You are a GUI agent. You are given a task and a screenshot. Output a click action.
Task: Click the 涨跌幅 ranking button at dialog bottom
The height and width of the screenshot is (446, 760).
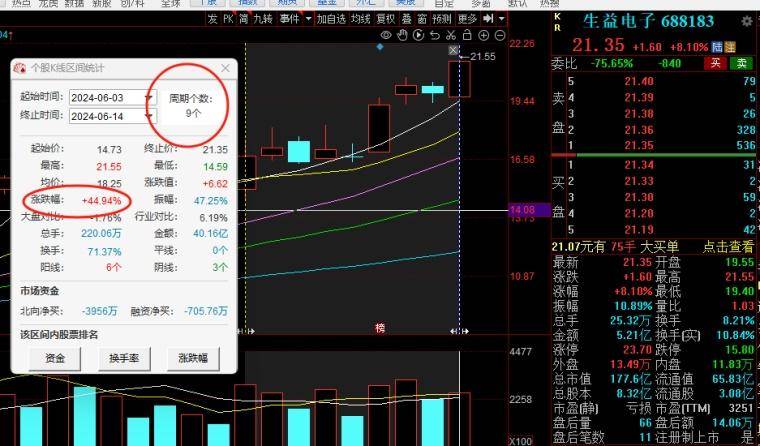(193, 359)
